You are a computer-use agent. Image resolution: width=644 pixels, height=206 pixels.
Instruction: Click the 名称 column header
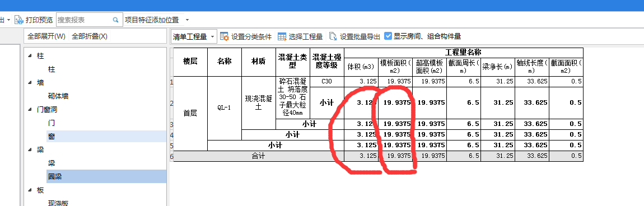pos(224,62)
